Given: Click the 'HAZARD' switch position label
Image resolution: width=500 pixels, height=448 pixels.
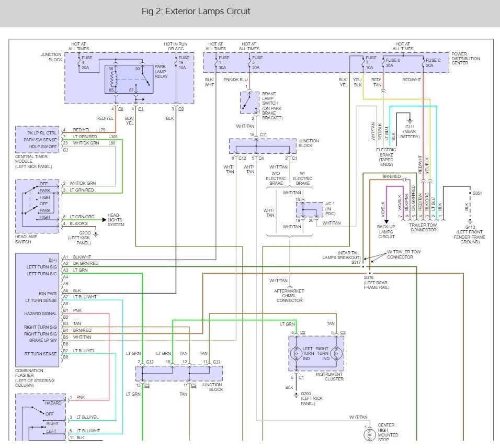Looking at the screenshot, I should coord(53,403).
